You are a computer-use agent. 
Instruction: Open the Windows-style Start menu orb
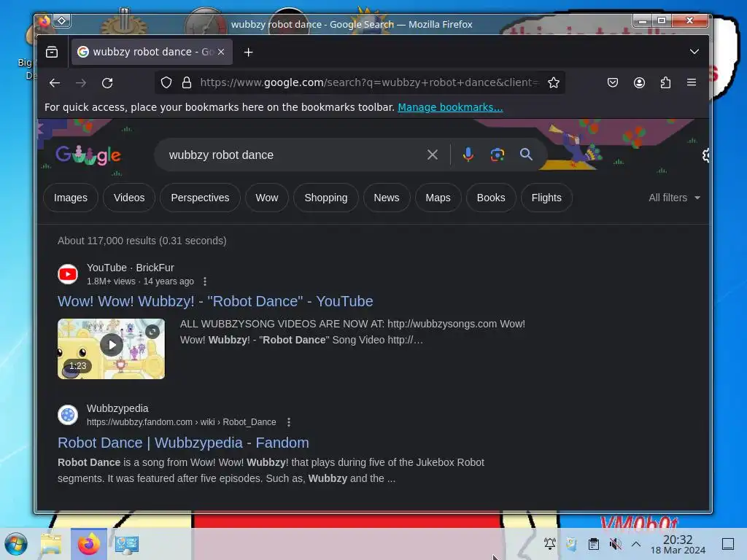(16, 544)
